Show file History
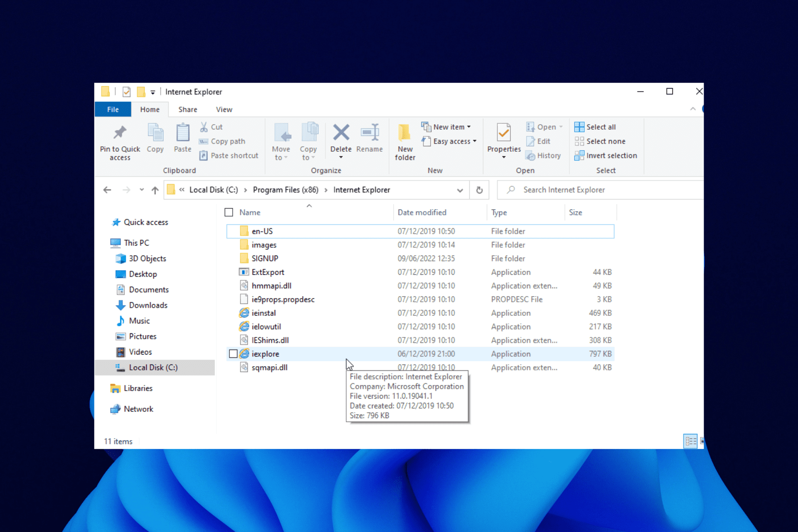This screenshot has height=532, width=798. click(x=543, y=155)
